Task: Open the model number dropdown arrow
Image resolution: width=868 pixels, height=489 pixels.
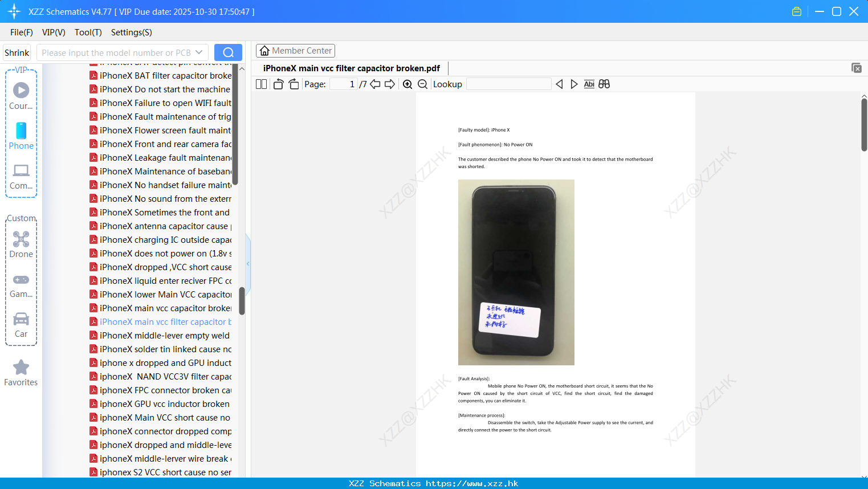Action: pos(199,52)
